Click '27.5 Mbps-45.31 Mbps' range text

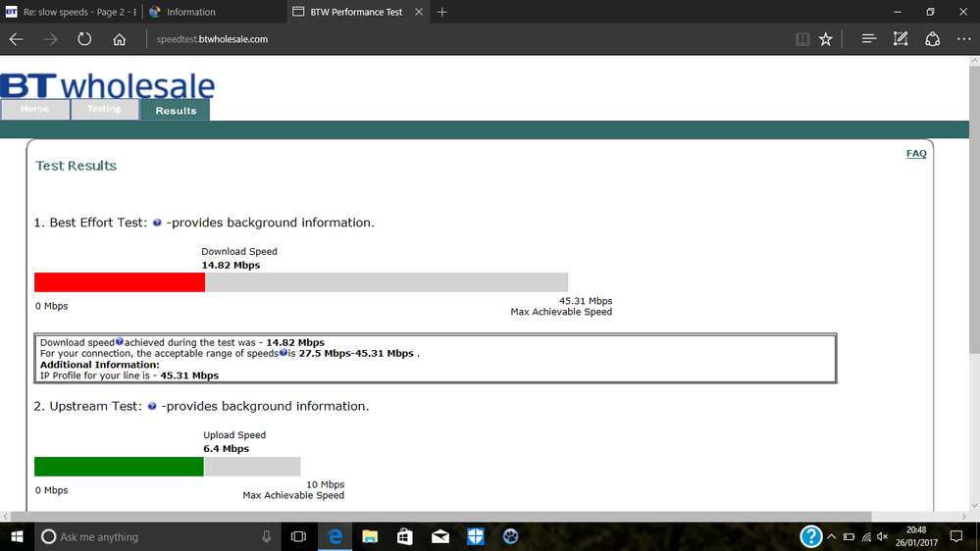click(x=356, y=353)
